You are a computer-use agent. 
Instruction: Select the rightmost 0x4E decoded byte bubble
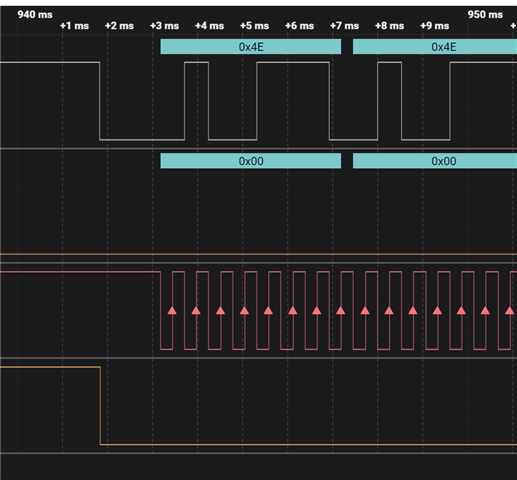435,47
